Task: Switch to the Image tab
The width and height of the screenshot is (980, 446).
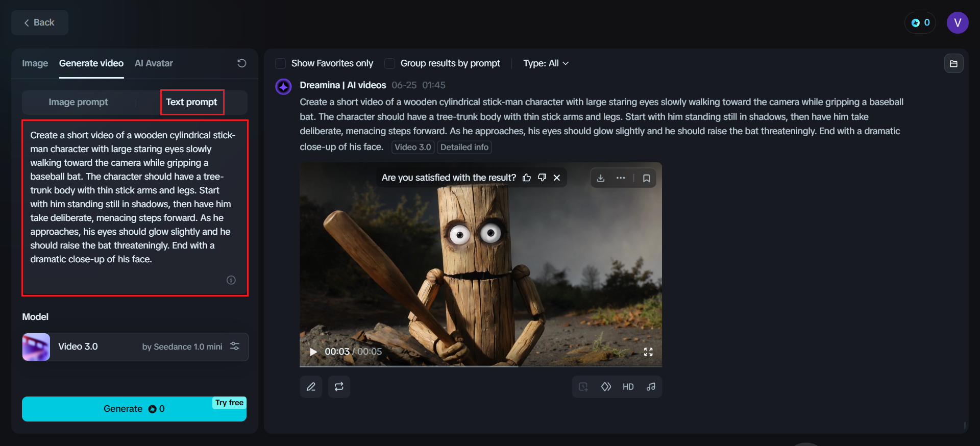Action: click(x=35, y=63)
